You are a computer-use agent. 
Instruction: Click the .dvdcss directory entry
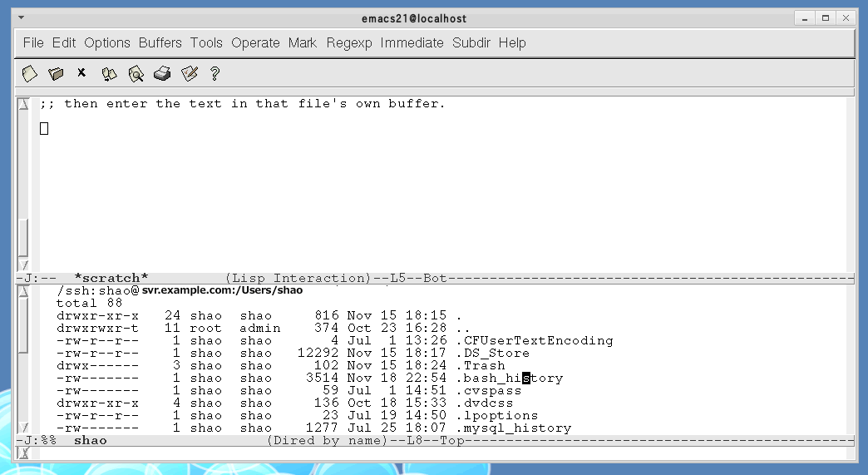pos(485,403)
